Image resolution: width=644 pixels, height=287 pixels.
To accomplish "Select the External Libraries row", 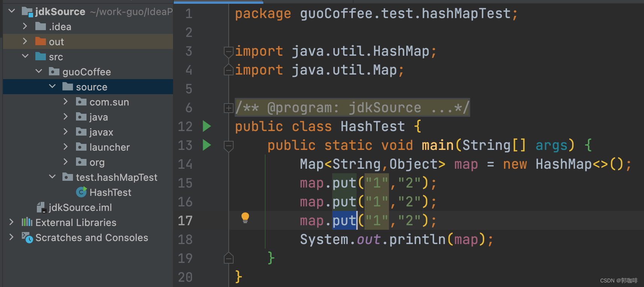I will 88,222.
